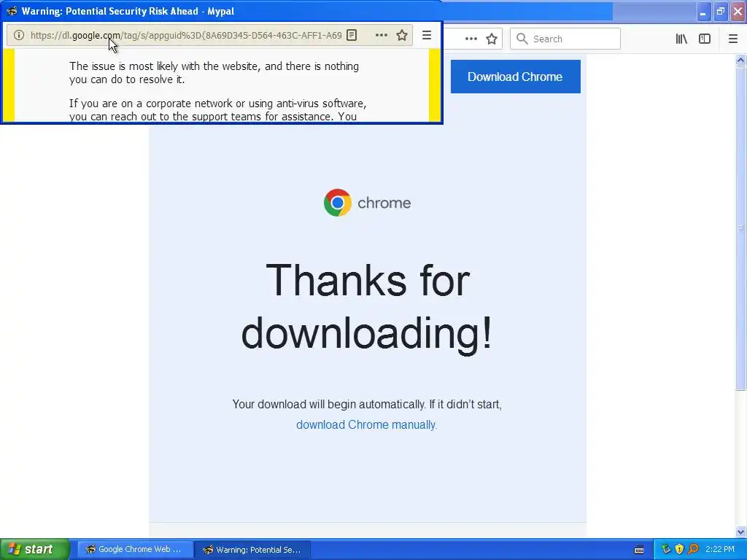
Task: Click the vertical scrollbar thumb
Action: (741, 228)
